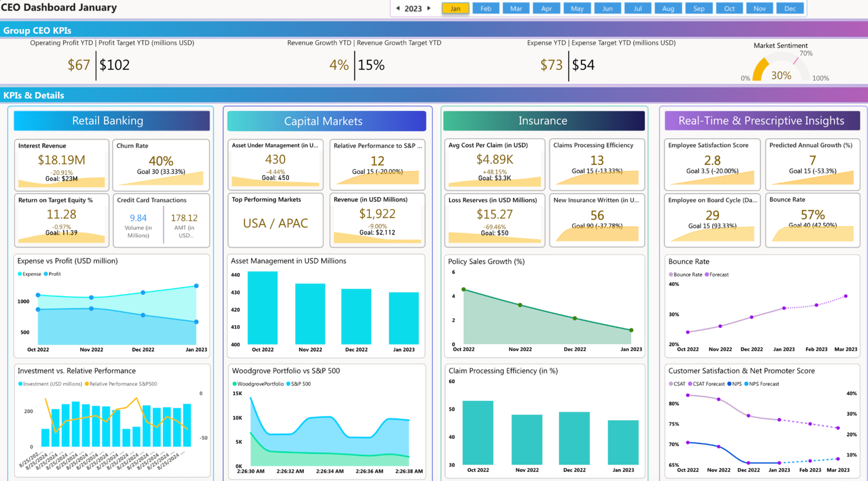This screenshot has height=481, width=868.
Task: Toggle CSAT Forecast legend item
Action: (706, 384)
